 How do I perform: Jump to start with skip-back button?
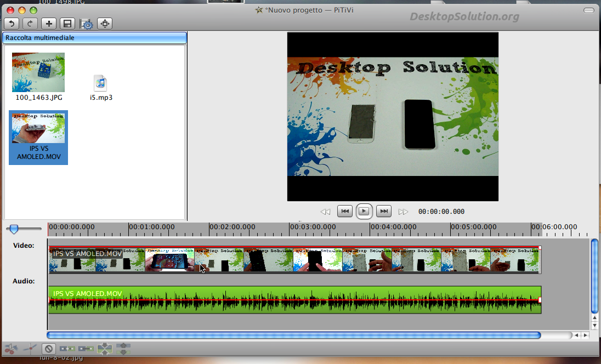coord(344,212)
